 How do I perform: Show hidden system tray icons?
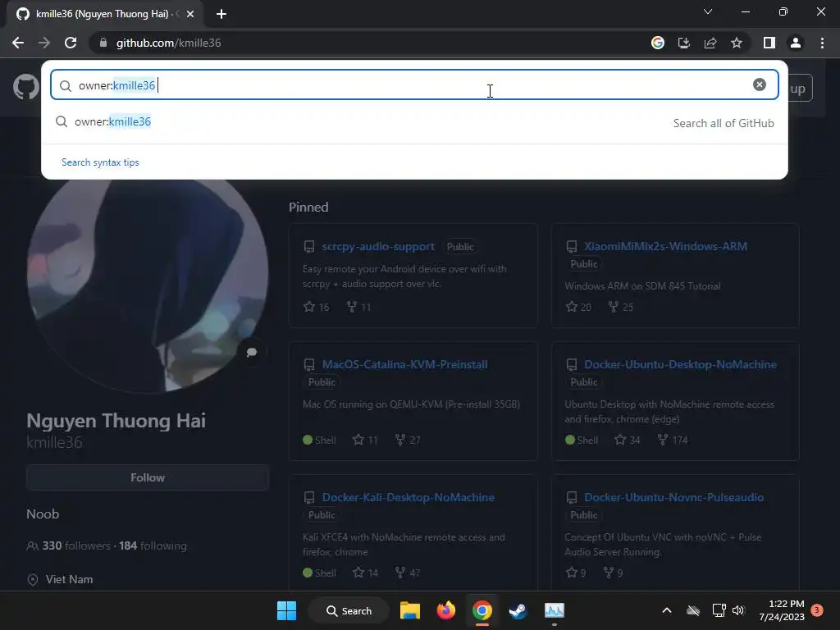[666, 610]
